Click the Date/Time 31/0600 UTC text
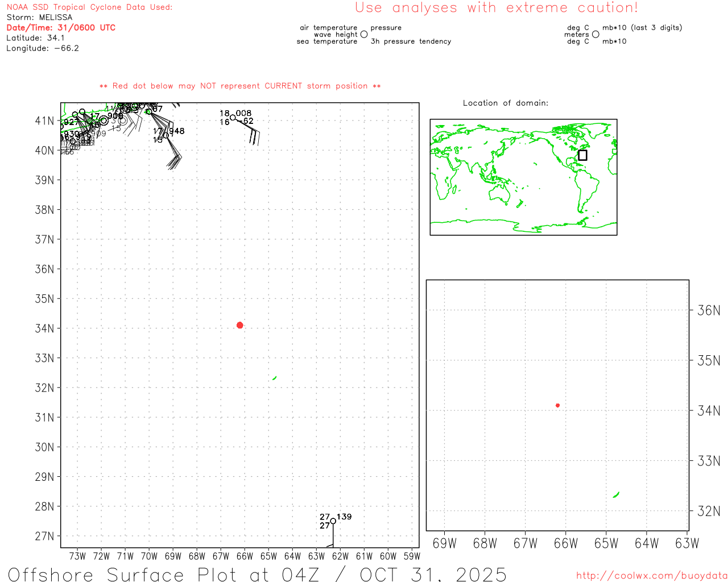The image size is (728, 582). 61,28
